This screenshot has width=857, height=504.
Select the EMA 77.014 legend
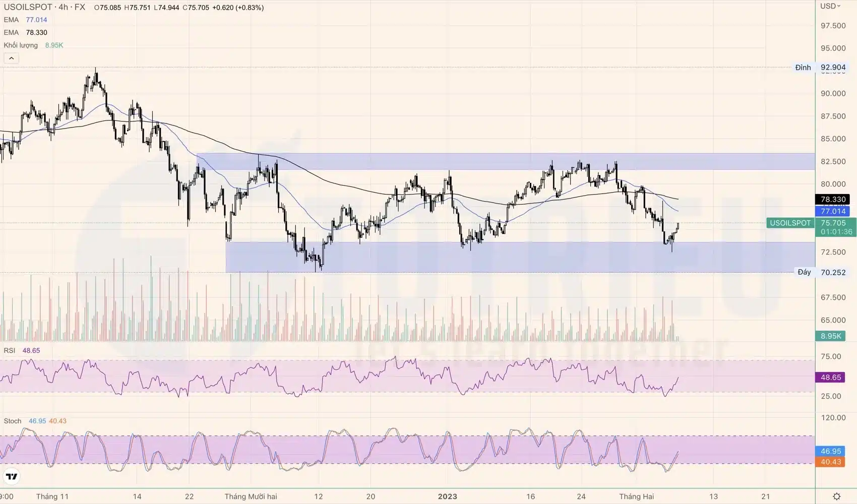(25, 20)
